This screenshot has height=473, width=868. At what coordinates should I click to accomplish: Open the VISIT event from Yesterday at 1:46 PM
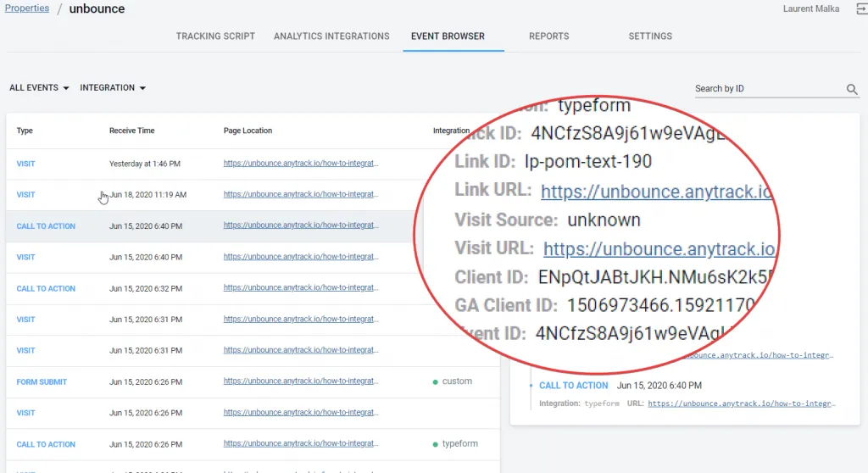[25, 164]
